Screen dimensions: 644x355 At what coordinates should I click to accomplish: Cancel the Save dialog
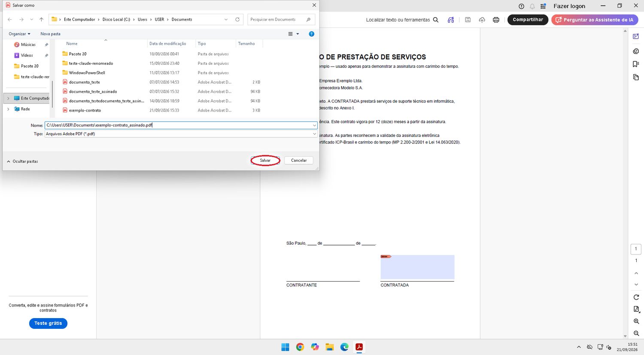pos(299,161)
